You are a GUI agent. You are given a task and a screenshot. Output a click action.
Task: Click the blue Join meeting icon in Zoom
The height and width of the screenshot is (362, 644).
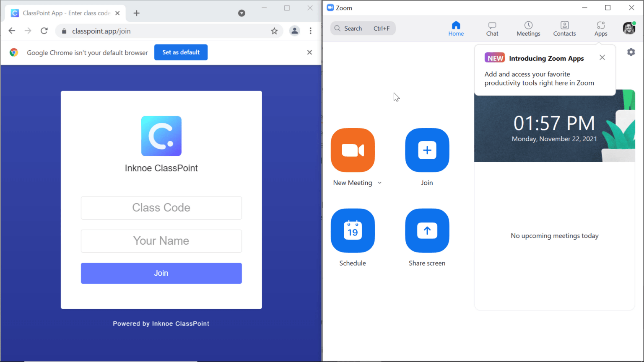click(427, 150)
